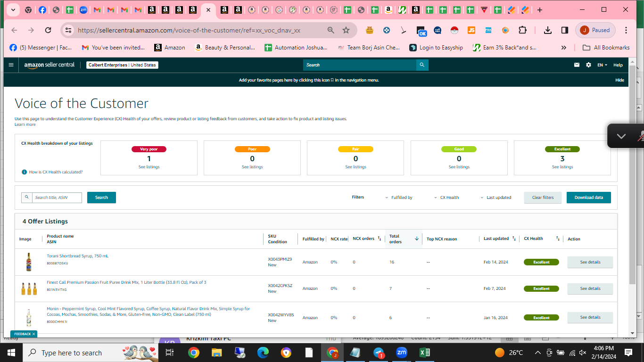Open the Seller Central messages envelope icon
This screenshot has height=362, width=644.
577,65
